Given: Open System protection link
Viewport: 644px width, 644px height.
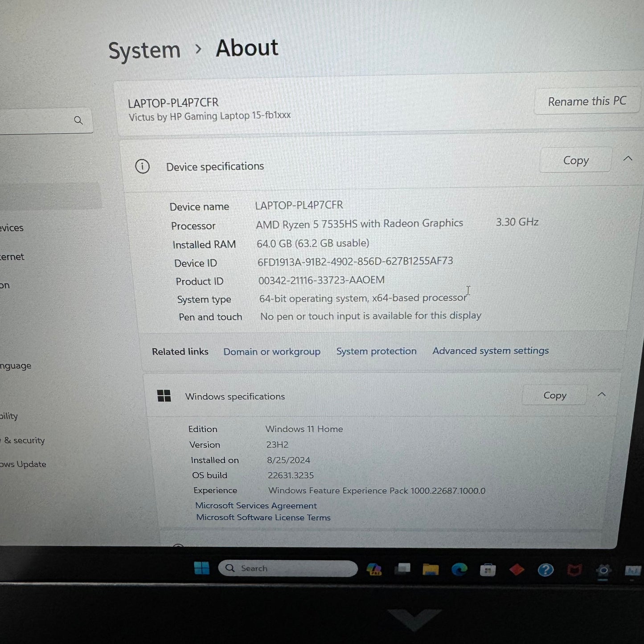Looking at the screenshot, I should point(376,351).
